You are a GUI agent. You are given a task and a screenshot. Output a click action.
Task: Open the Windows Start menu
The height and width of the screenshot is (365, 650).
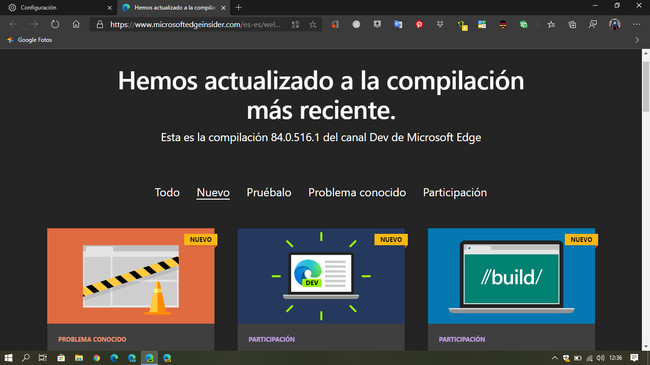tap(8, 358)
